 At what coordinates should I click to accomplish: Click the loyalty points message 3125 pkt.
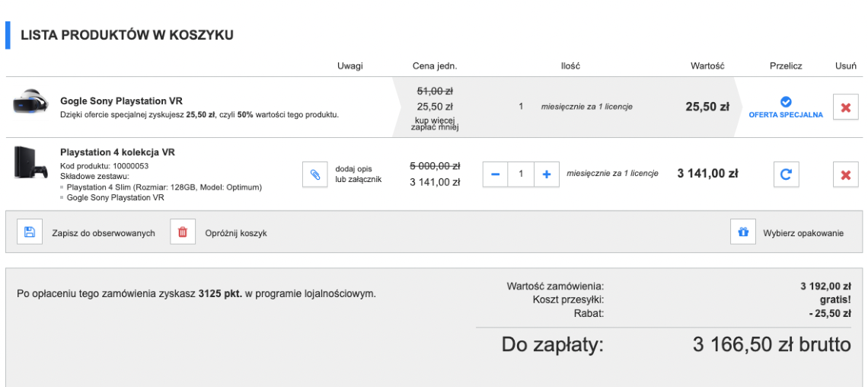(x=196, y=293)
